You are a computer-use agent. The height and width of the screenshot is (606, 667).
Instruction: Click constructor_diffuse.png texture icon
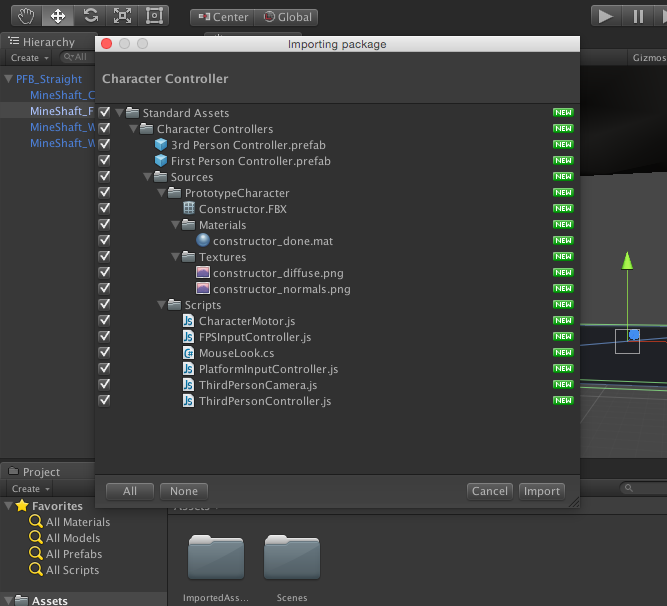(203, 272)
